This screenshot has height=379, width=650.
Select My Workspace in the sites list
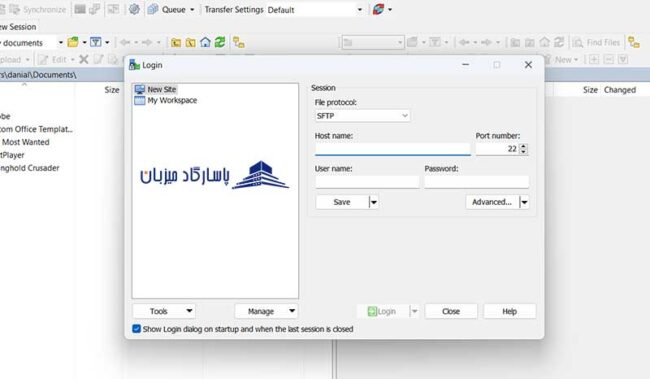(x=172, y=100)
